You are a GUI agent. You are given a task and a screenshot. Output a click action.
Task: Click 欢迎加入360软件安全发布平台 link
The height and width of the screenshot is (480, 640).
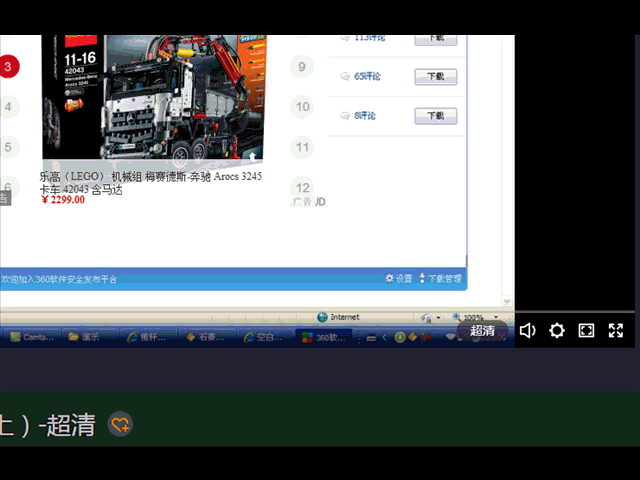click(58, 279)
